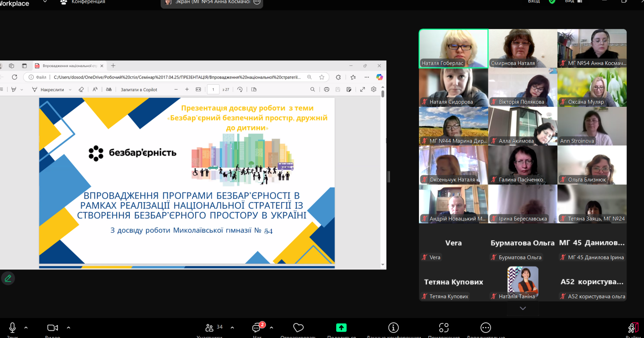Image resolution: width=644 pixels, height=338 pixels.
Task: Open the More options ellipsis in toolbar
Action: (x=486, y=328)
